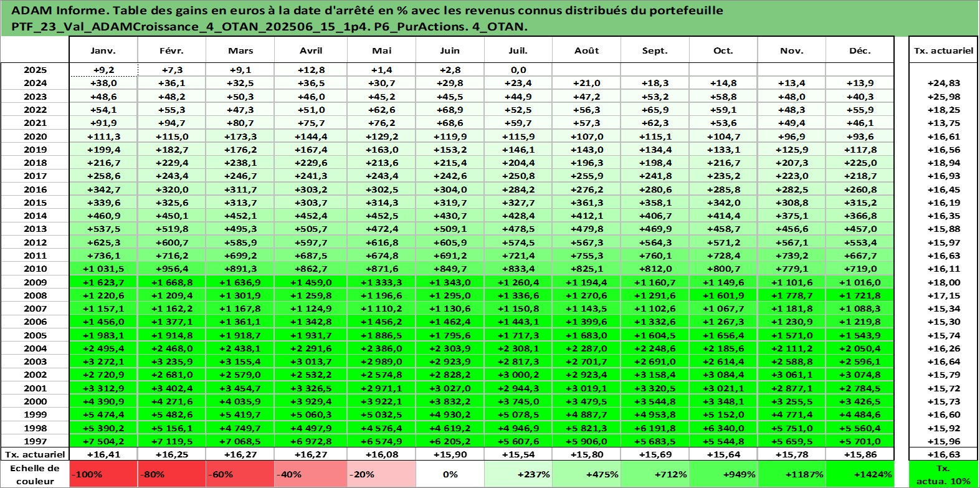The height and width of the screenshot is (488, 980).
Task: Click the December actuarial rate +15,86
Action: pos(860,454)
